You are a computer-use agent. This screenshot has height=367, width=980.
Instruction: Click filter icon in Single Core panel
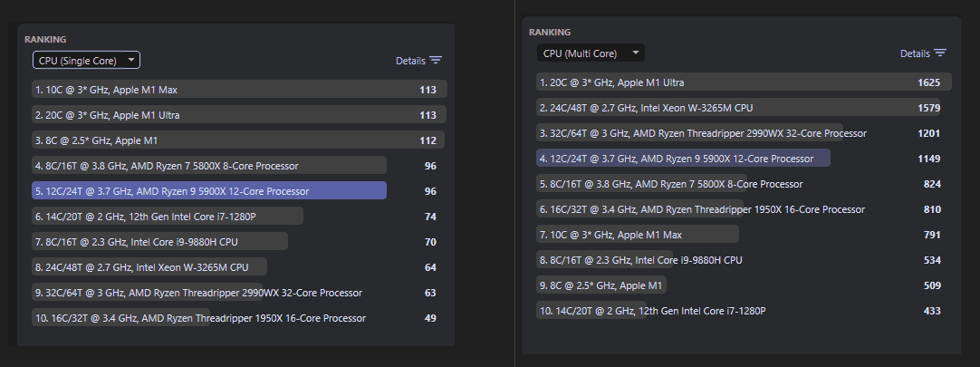tap(437, 61)
